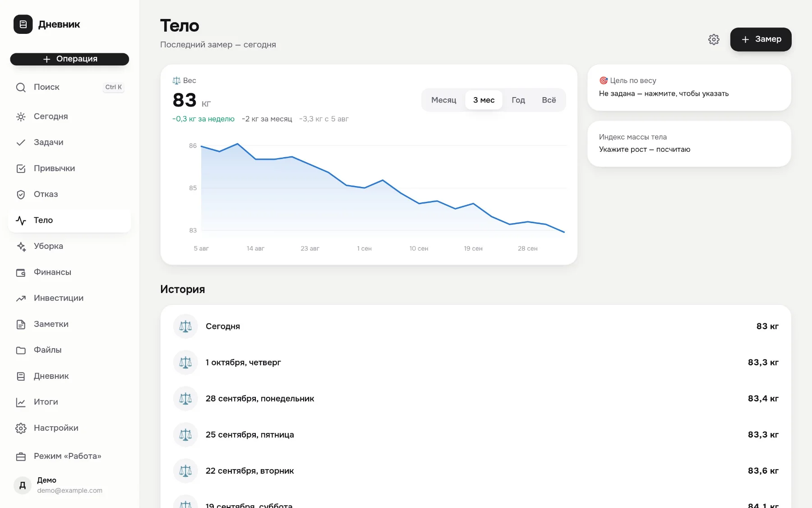Click the История heading
The image size is (812, 508).
point(183,289)
